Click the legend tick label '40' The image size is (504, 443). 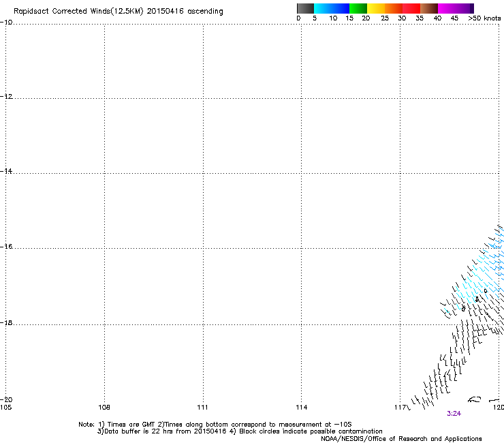click(437, 18)
